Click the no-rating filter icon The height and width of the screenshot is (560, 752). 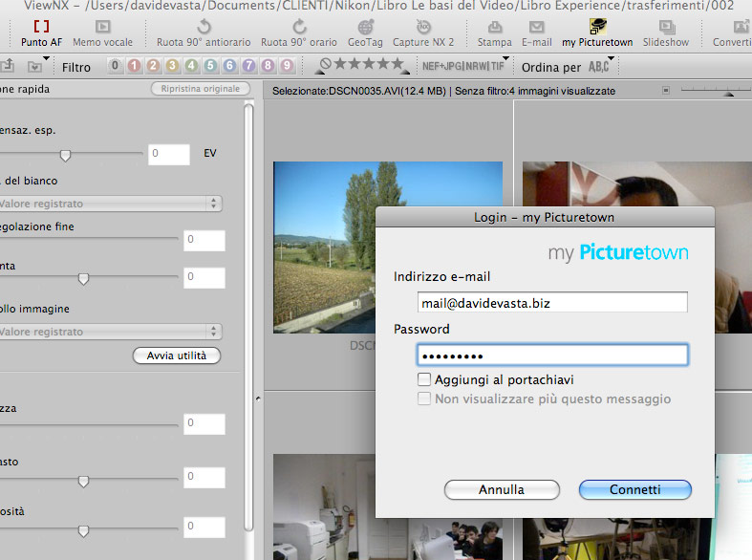326,64
